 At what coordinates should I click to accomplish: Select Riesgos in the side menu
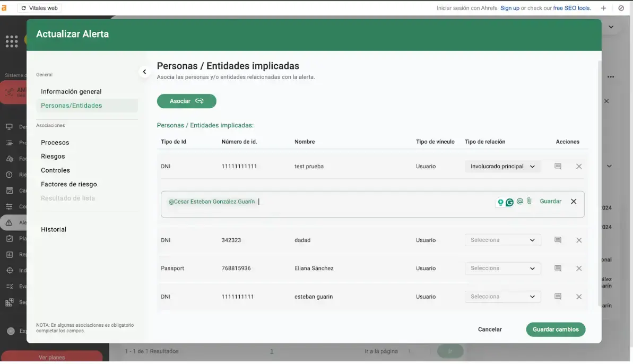(x=53, y=157)
